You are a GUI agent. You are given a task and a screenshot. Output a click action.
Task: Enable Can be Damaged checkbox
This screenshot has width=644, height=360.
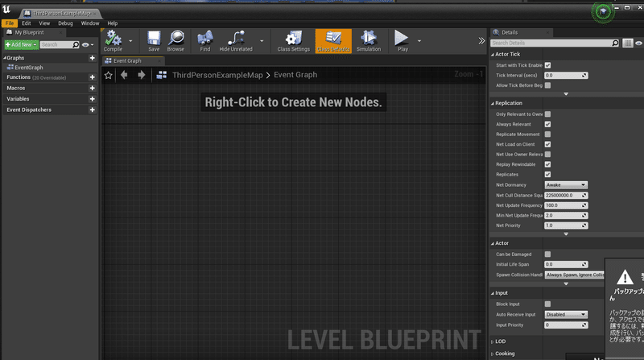point(547,254)
